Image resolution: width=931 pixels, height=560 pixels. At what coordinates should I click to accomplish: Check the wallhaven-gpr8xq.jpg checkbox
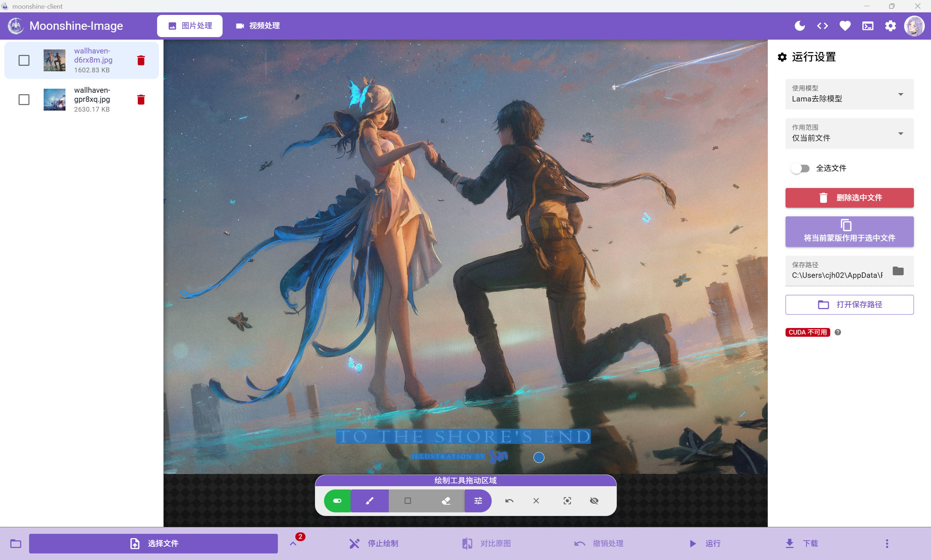tap(24, 100)
